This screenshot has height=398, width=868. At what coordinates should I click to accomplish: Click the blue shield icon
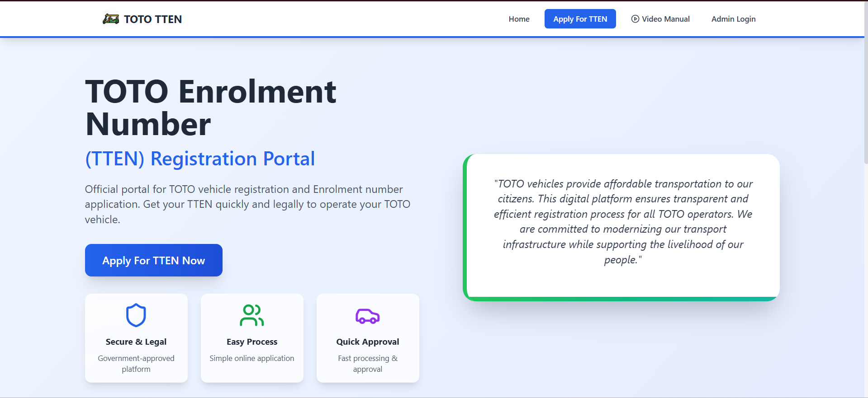pos(136,315)
